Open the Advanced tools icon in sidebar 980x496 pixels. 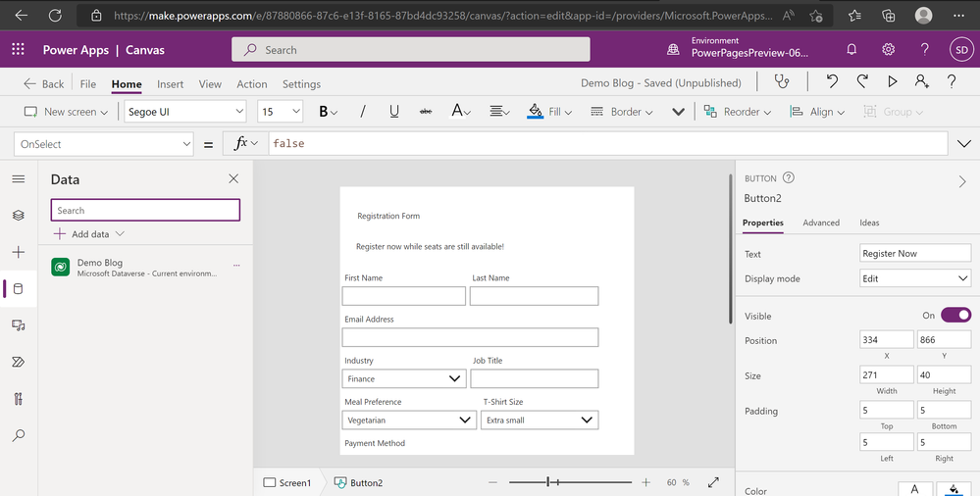[18, 399]
